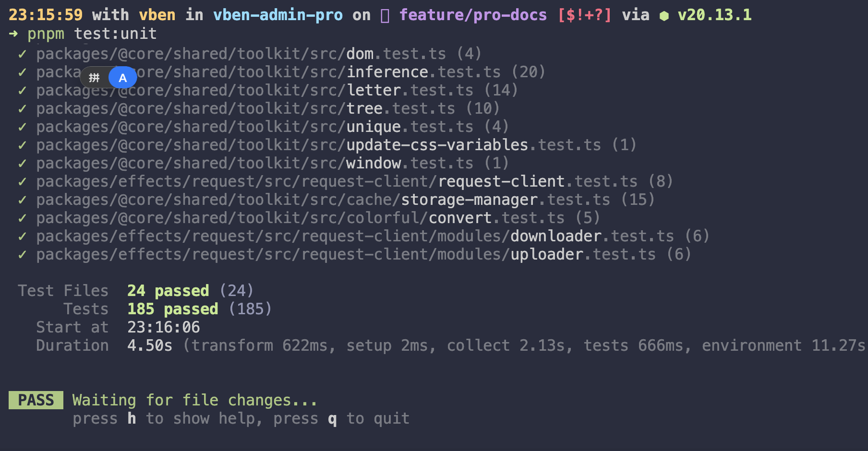Click the green Node.js hexagon icon
Screen dimensions: 868x451
tap(664, 16)
